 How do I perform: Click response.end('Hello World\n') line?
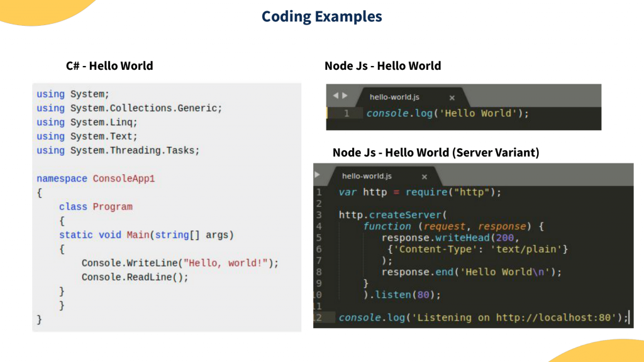(x=472, y=271)
